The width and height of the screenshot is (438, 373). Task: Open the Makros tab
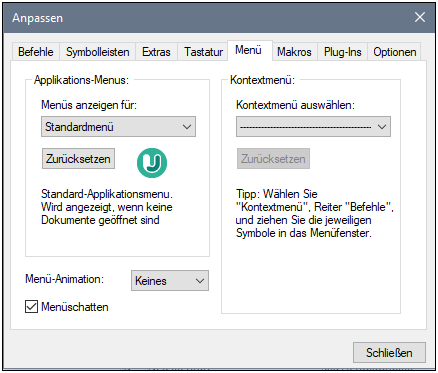(294, 52)
